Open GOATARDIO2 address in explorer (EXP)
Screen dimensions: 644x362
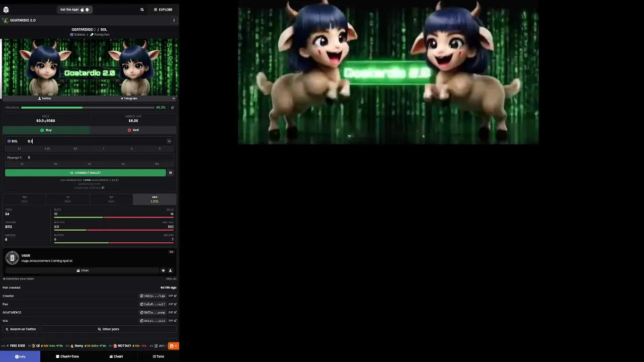[173, 313]
